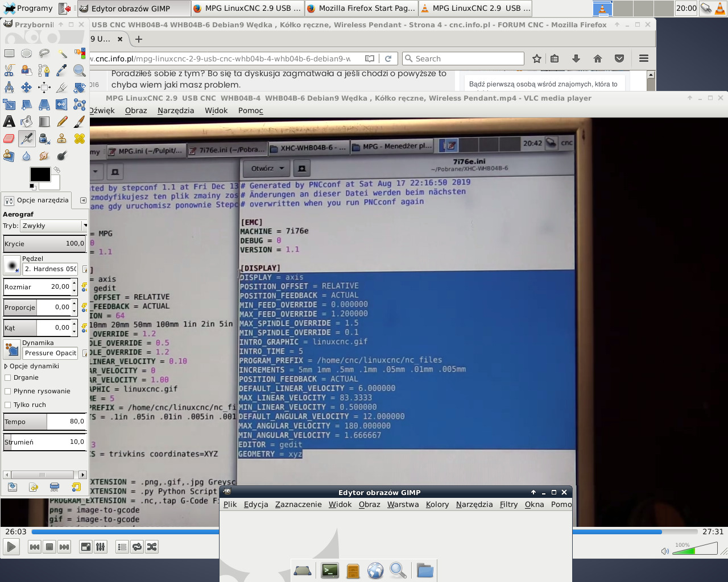Open the brush selector next to Pędzel
This screenshot has height=582, width=728.
click(12, 265)
